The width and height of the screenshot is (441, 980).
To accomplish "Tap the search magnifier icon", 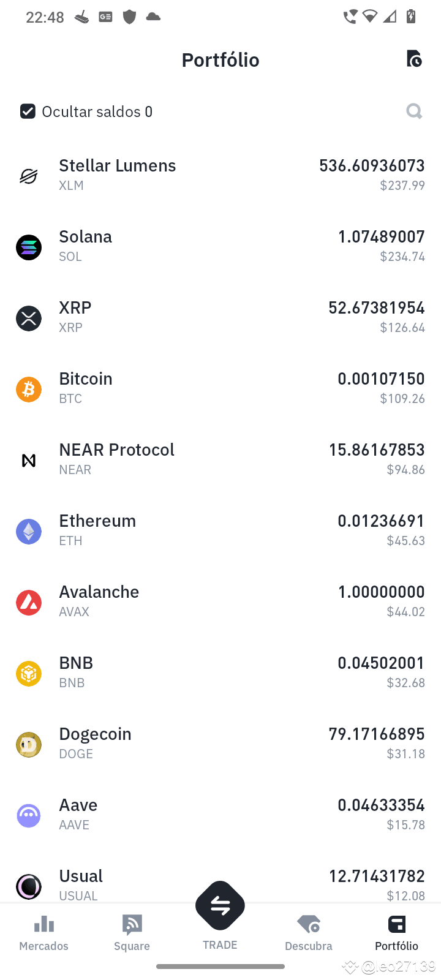I will pyautogui.click(x=414, y=111).
